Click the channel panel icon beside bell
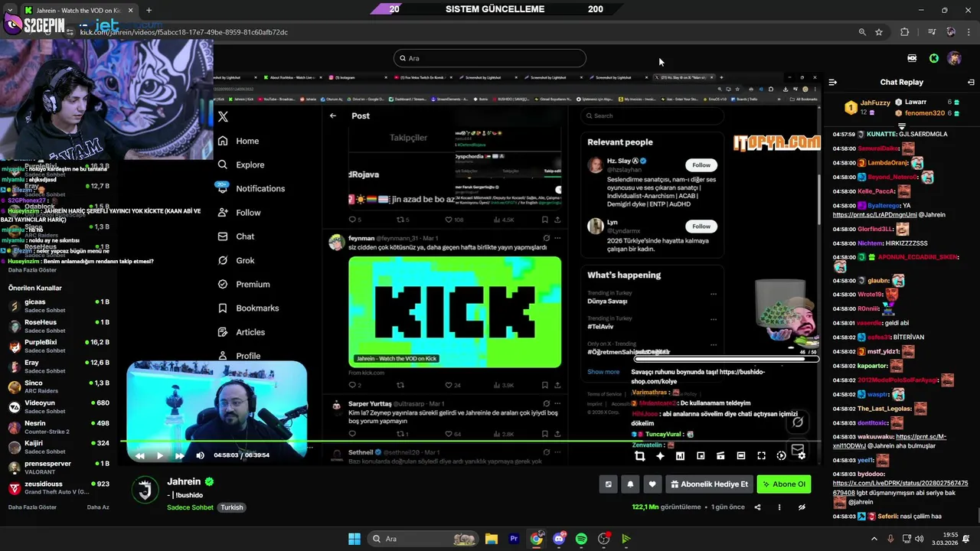Screen dimensions: 980x551 coord(609,484)
